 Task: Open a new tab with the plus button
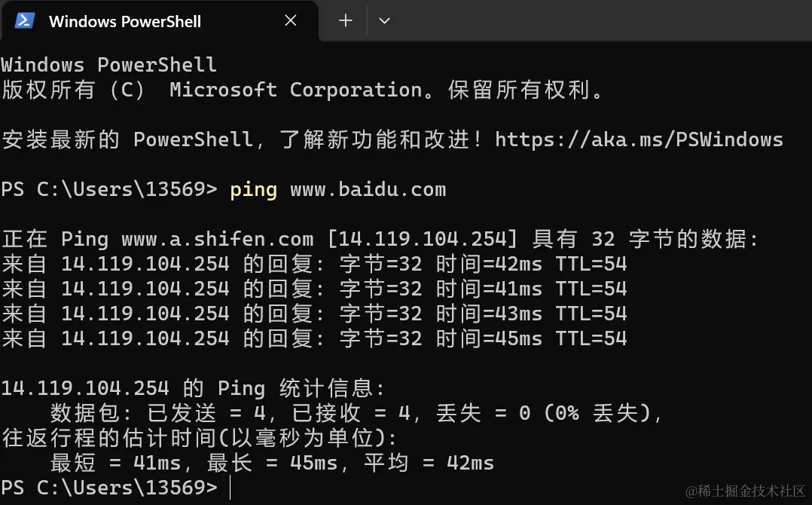346,20
